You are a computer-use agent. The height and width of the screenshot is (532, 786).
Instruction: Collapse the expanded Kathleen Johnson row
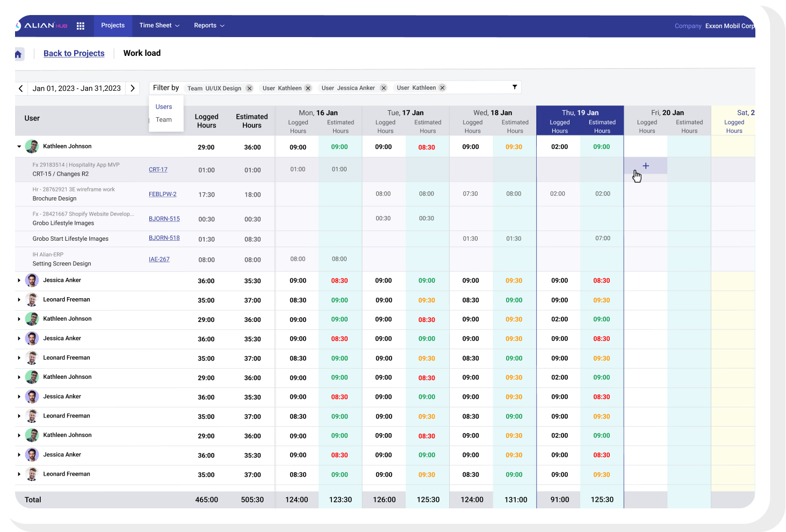(19, 147)
